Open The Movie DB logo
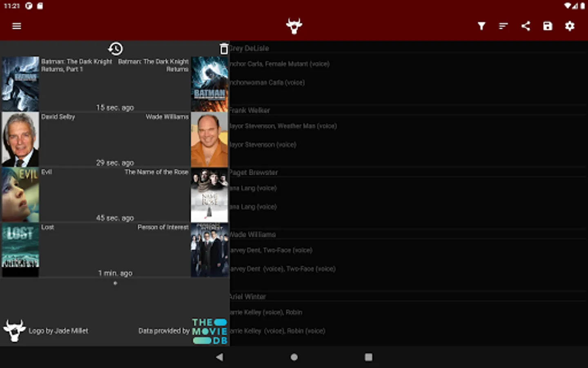588x368 pixels. [209, 331]
